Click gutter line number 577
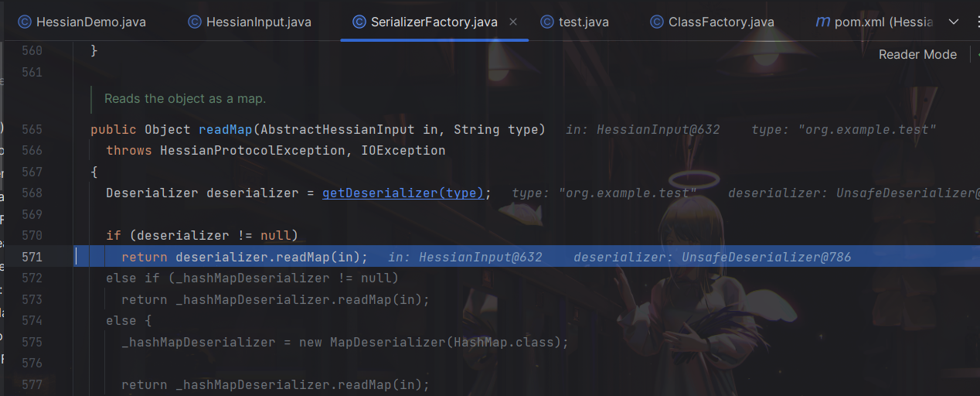Image resolution: width=980 pixels, height=396 pixels. tap(32, 384)
